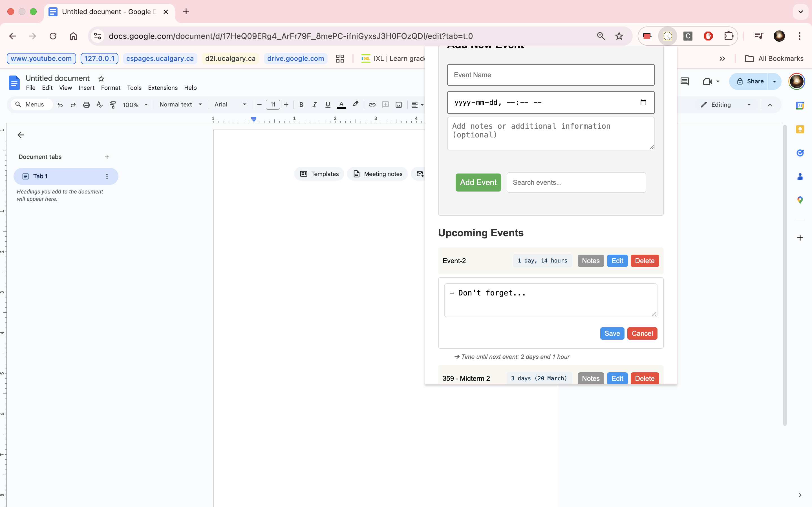Open Google Keep side panel icon

(800, 130)
